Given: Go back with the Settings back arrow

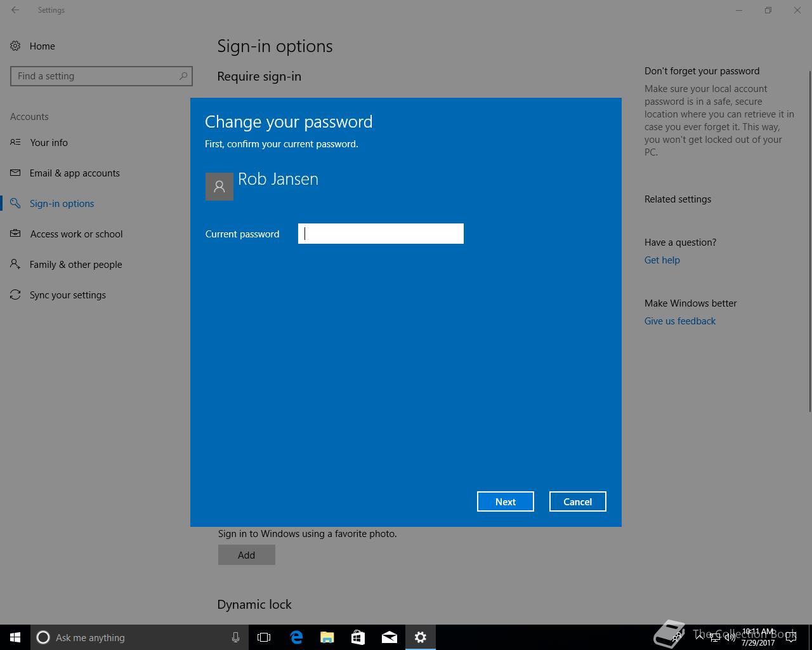Looking at the screenshot, I should pos(15,10).
